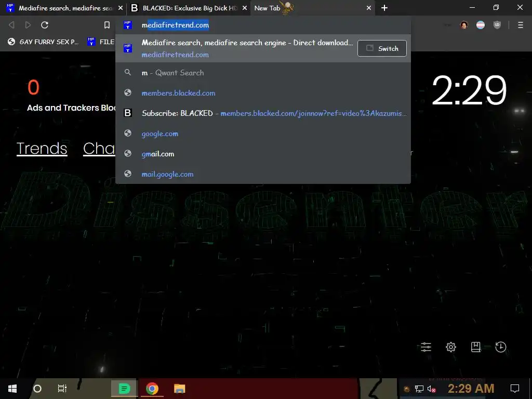The image size is (532, 399).
Task: Bookmark this page with the bookmark icon
Action: coord(107,25)
